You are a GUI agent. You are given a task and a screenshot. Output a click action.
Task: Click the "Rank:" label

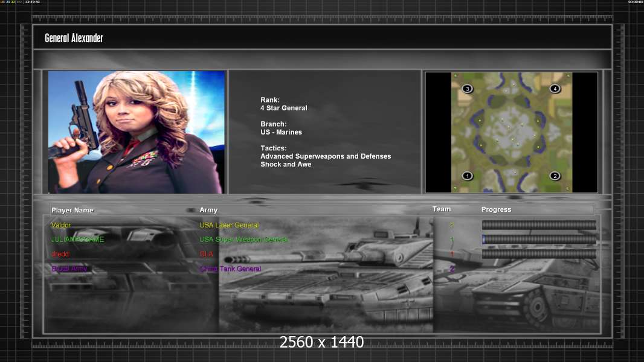point(270,100)
